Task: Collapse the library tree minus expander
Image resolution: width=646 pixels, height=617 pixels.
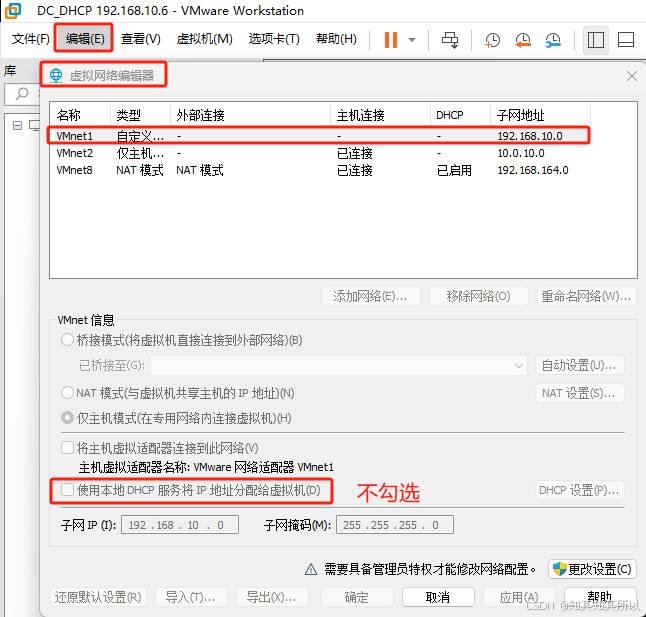Action: coord(17,125)
